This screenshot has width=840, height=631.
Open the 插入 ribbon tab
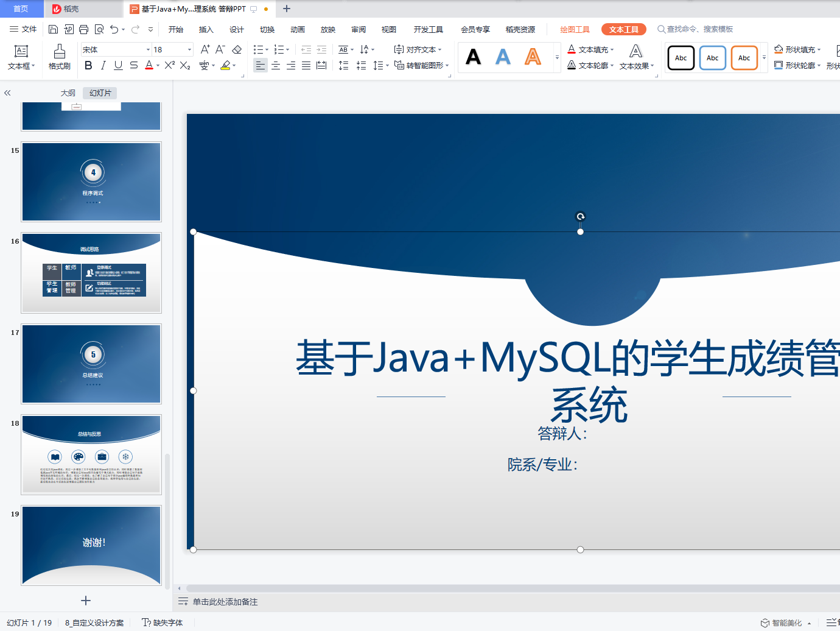tap(206, 29)
